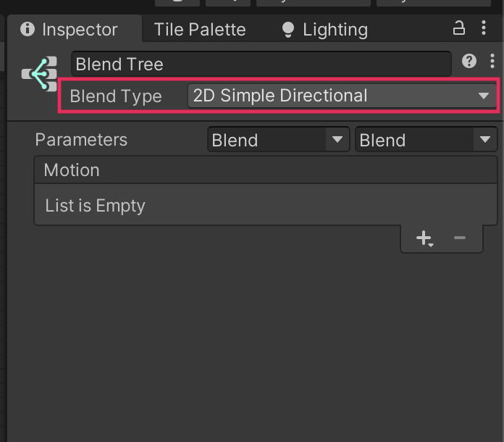
Task: Click the Blend Type label
Action: [x=116, y=96]
